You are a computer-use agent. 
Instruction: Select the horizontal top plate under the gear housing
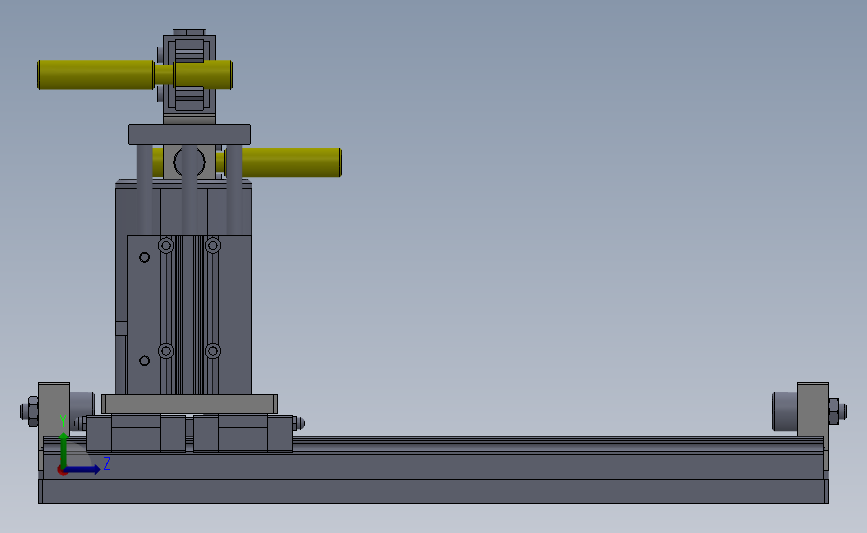tap(190, 134)
